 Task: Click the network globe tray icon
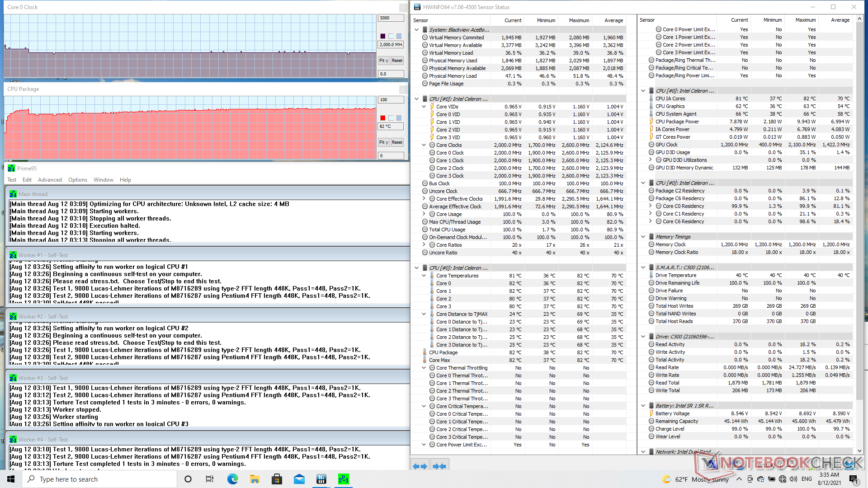(783, 479)
